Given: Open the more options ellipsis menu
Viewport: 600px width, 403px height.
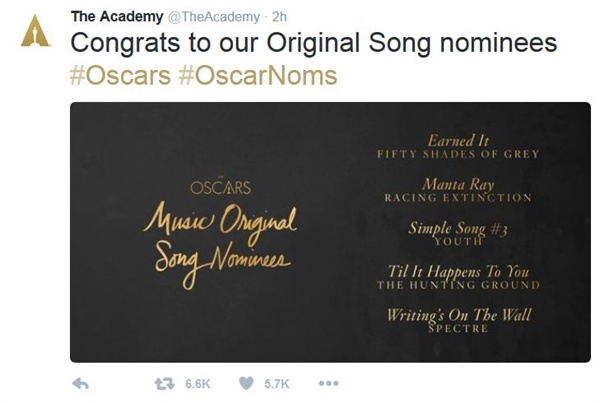Looking at the screenshot, I should [x=328, y=383].
